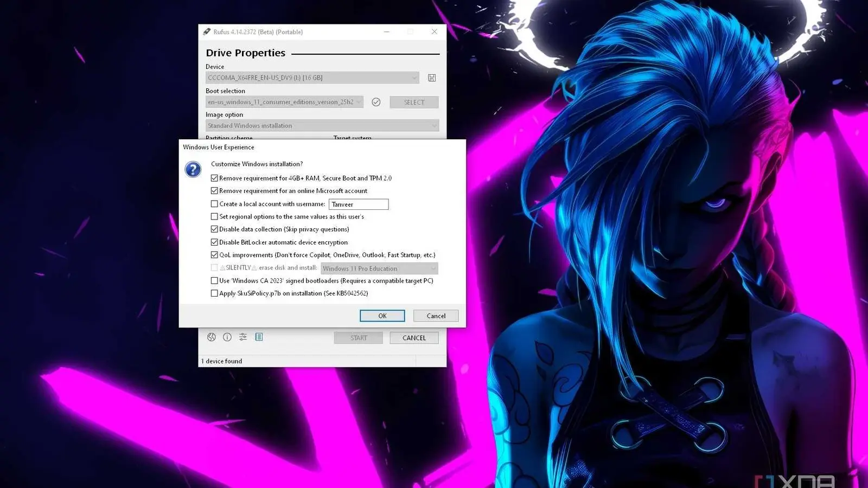This screenshot has width=868, height=488.
Task: Minimize the Rufus window
Action: click(x=387, y=32)
